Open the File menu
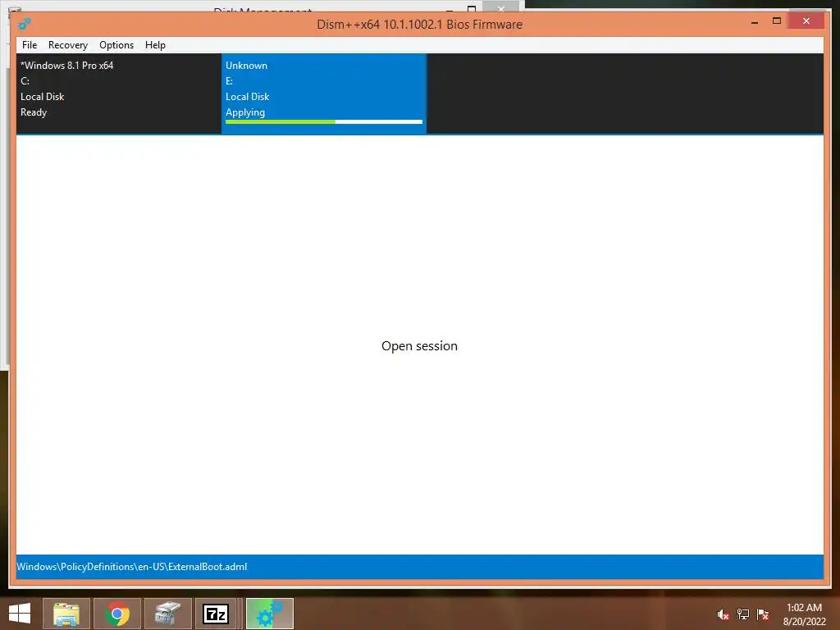The height and width of the screenshot is (630, 840). (30, 45)
